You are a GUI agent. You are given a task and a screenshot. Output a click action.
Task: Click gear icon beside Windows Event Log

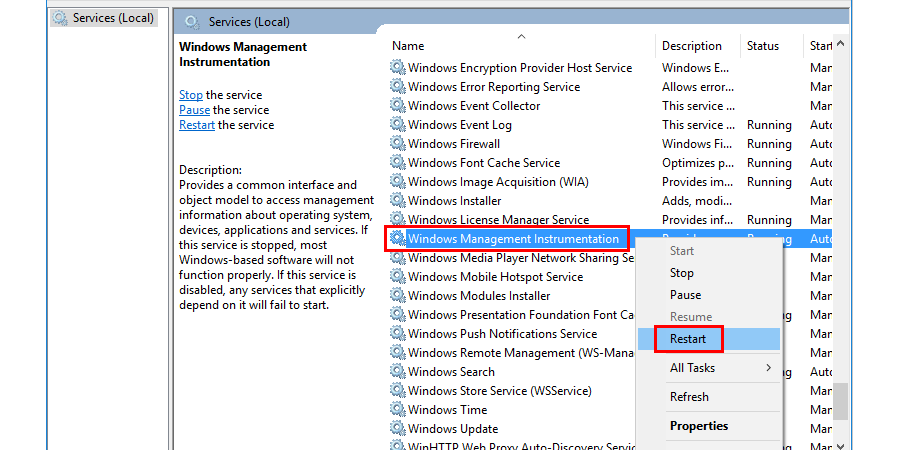click(397, 125)
